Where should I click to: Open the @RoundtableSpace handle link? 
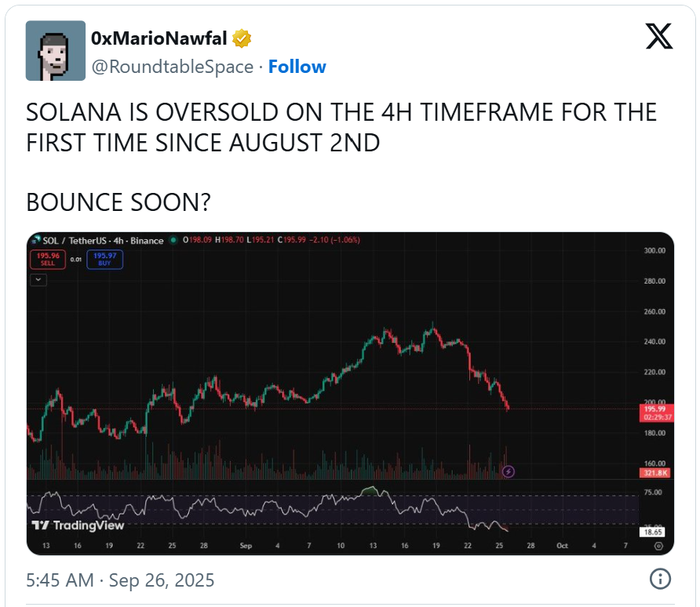click(172, 67)
